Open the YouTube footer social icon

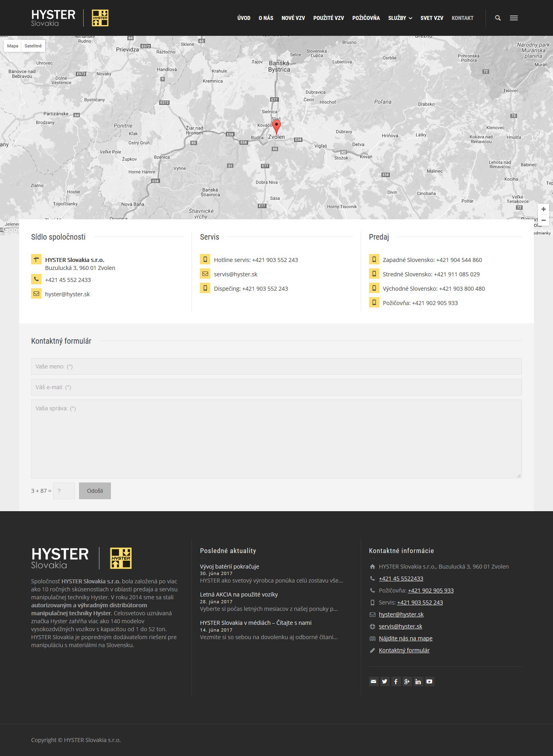[x=429, y=681]
